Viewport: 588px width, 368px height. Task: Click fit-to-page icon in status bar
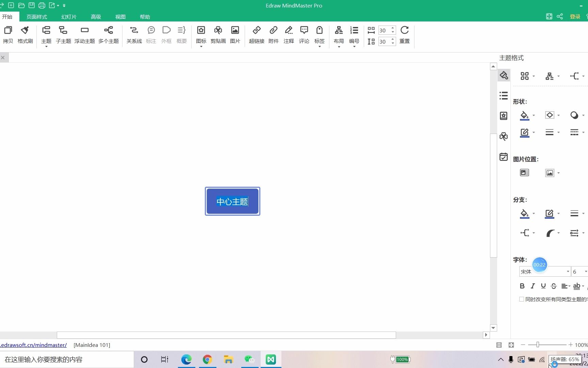(x=499, y=345)
